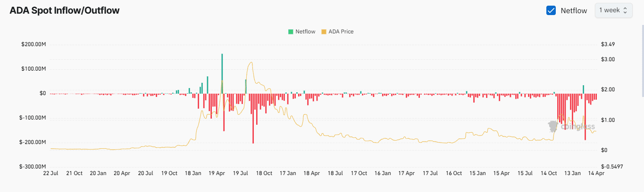The image size is (644, 192).
Task: Toggle the Netflow series via legend text
Action: click(305, 32)
